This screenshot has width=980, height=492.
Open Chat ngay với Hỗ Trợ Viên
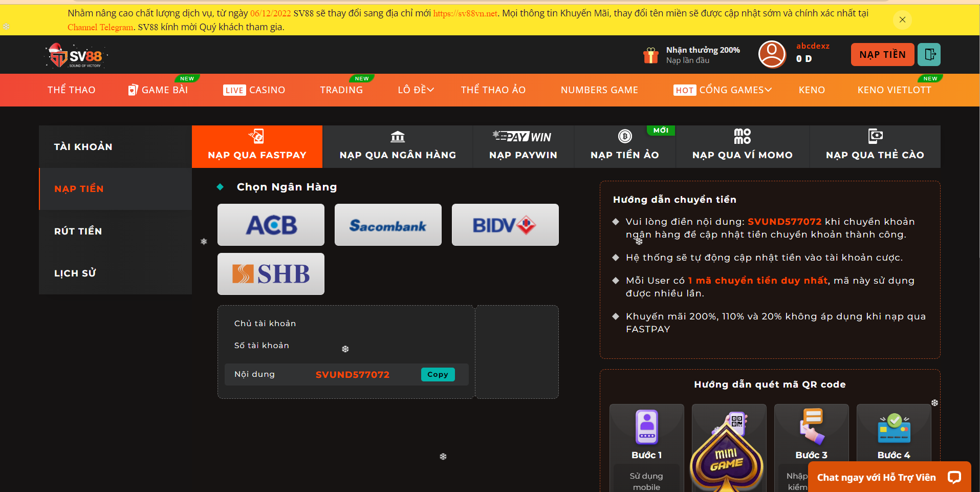[x=889, y=477]
